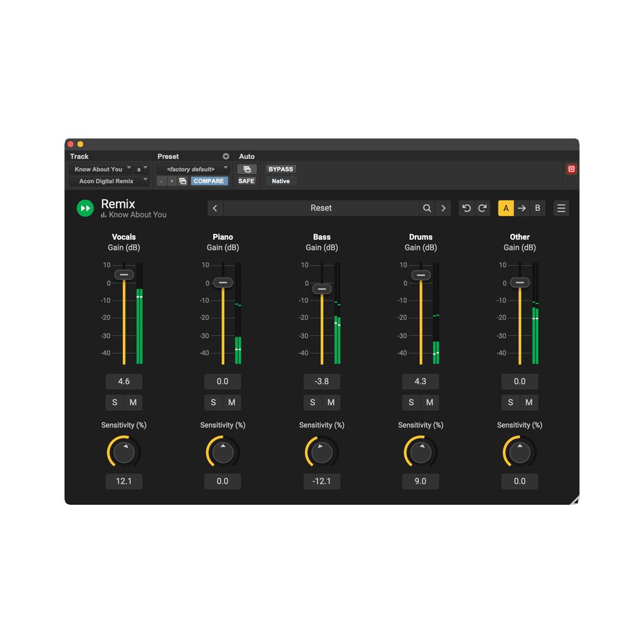Viewport: 644px width, 644px height.
Task: Solo the Vocals stem
Action: [115, 402]
